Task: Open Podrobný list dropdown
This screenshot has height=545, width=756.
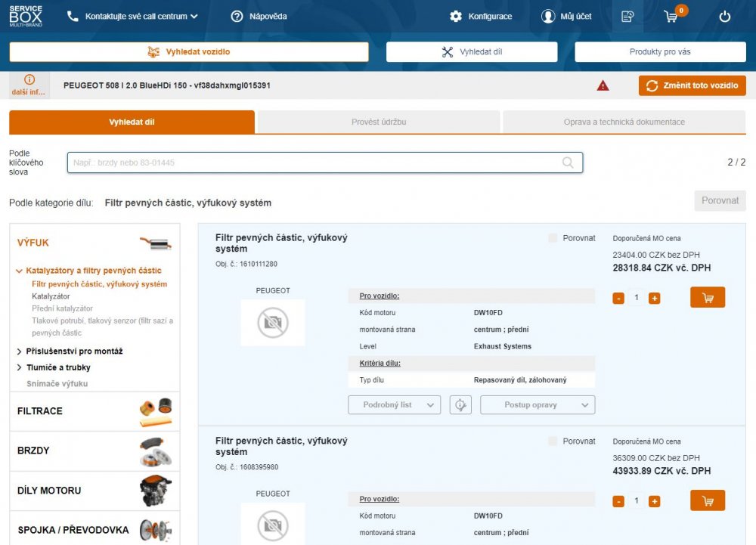Action: coord(395,404)
